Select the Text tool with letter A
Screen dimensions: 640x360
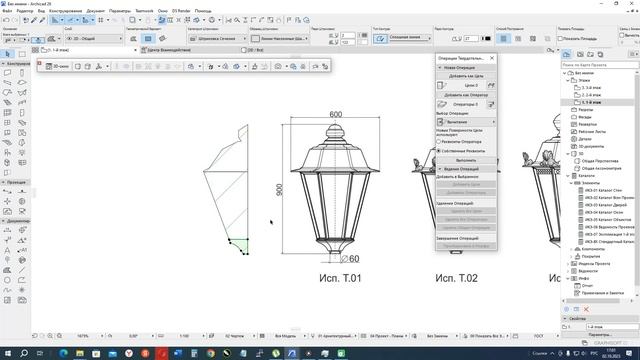pyautogui.click(x=7, y=250)
